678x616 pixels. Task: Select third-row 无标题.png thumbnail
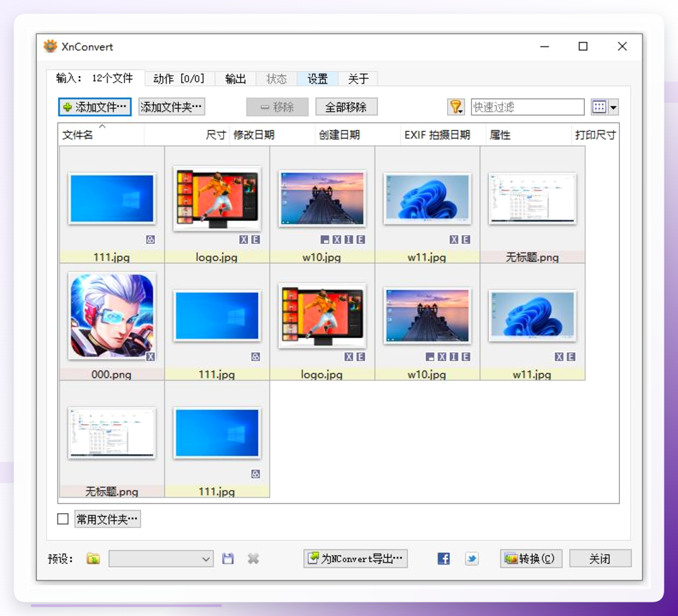(112, 433)
